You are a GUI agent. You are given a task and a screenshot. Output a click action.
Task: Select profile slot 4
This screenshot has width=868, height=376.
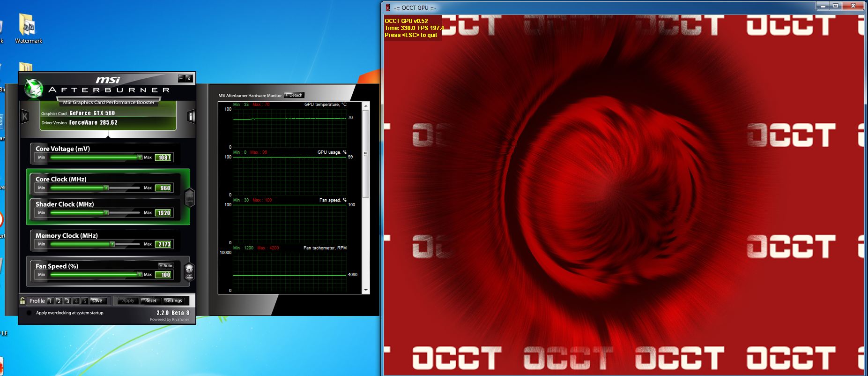click(76, 301)
